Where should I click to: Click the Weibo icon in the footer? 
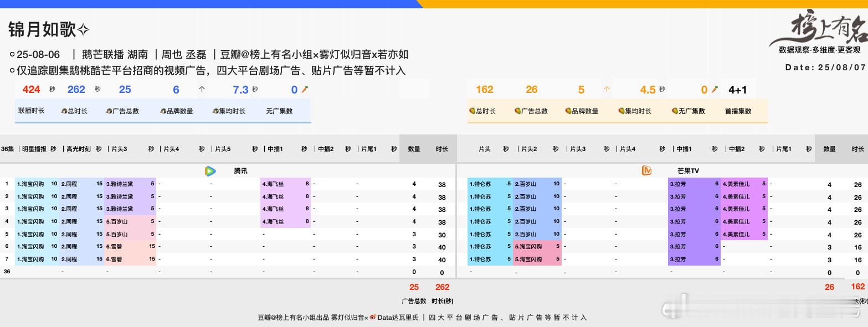[373, 318]
